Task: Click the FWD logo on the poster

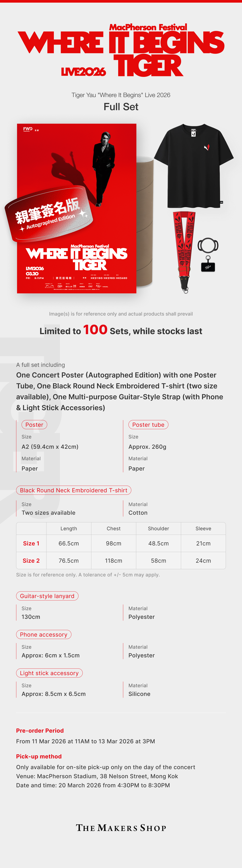Action: point(28,129)
